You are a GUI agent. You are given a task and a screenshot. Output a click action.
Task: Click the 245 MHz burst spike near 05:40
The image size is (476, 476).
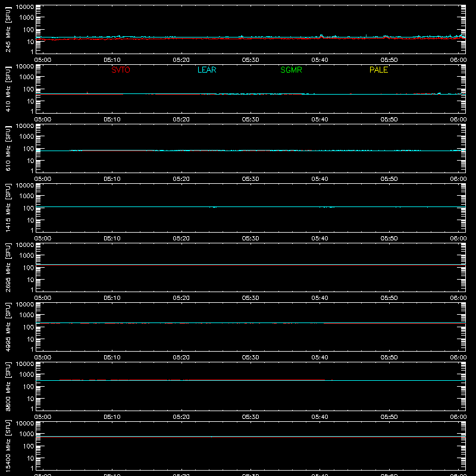[321, 36]
